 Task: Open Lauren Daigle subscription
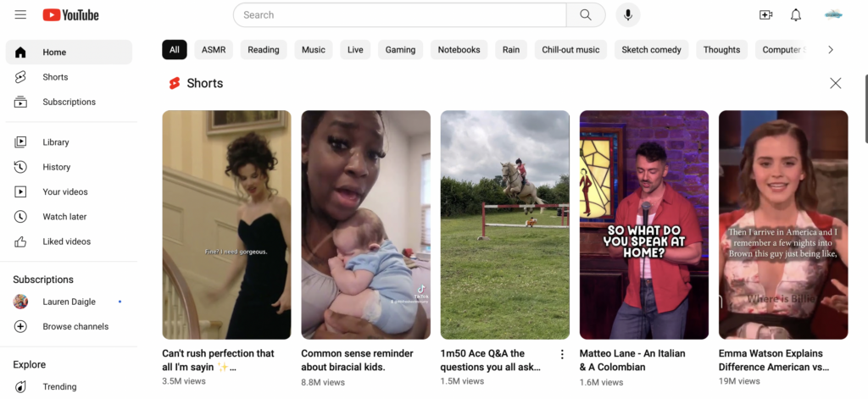tap(70, 302)
